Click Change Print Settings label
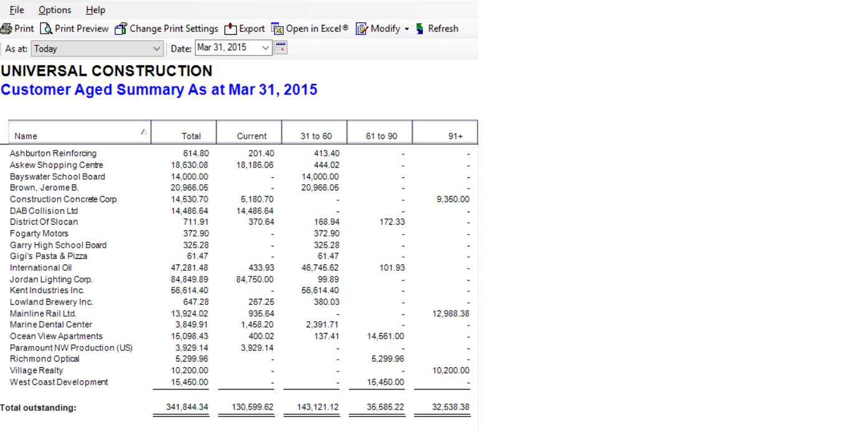This screenshot has width=868, height=430. click(174, 29)
